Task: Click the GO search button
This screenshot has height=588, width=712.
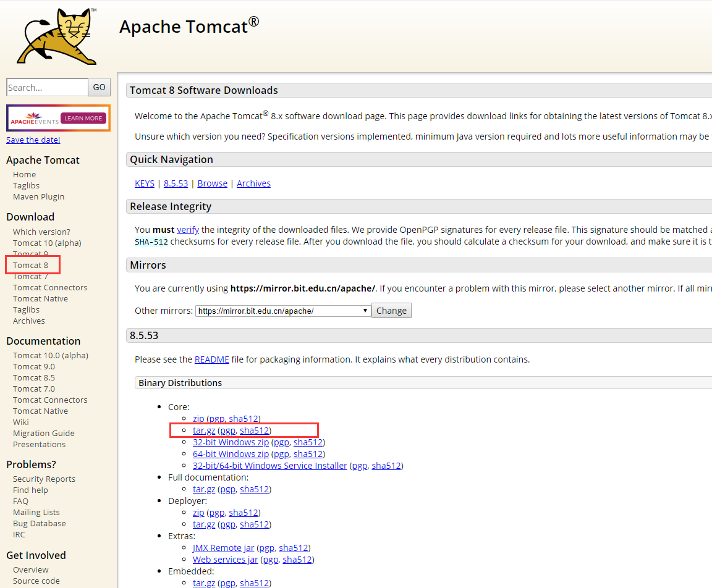Action: coord(99,87)
